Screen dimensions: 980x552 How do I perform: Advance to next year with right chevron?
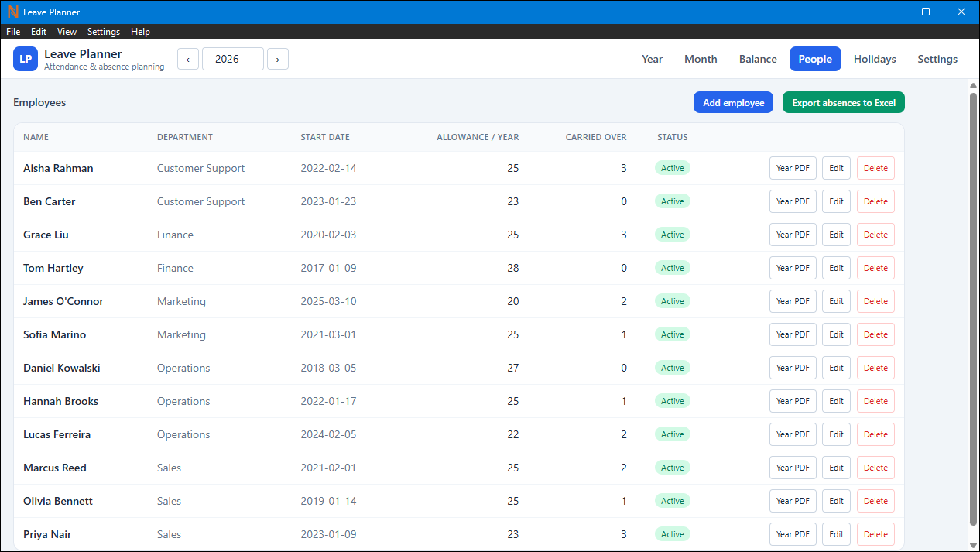pos(278,59)
